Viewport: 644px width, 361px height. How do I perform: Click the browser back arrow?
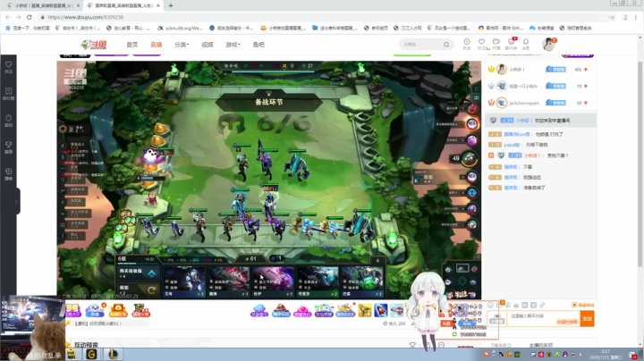[x=8, y=17]
